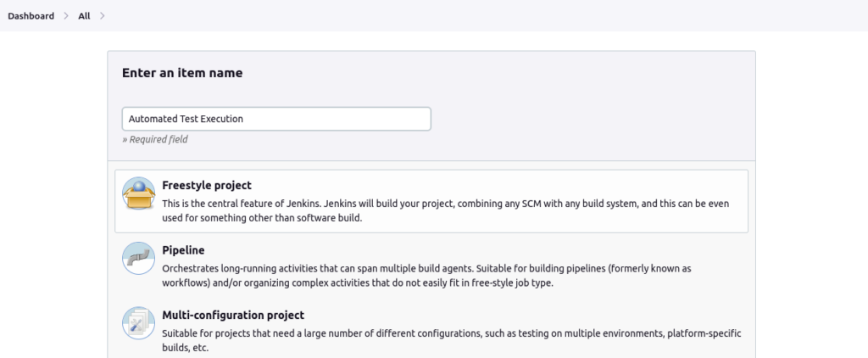Click the 'Enter an item name' heading
This screenshot has width=868, height=358.
[x=182, y=73]
